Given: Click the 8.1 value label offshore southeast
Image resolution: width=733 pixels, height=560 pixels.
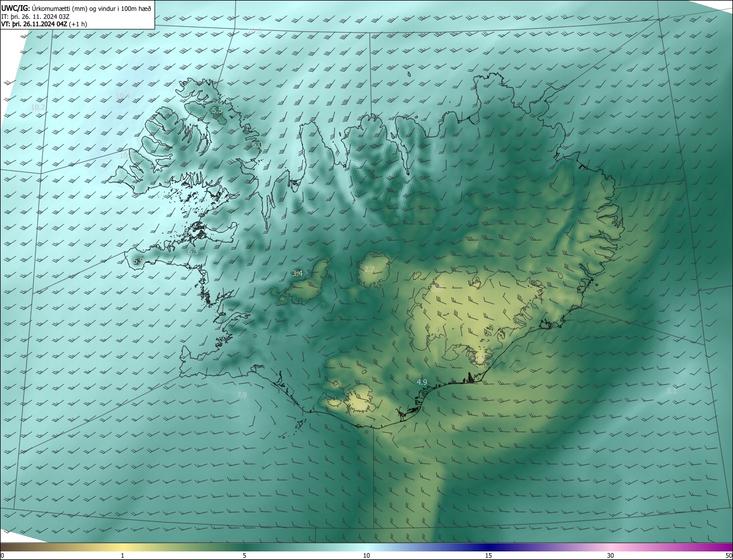Looking at the screenshot, I should point(672,391).
